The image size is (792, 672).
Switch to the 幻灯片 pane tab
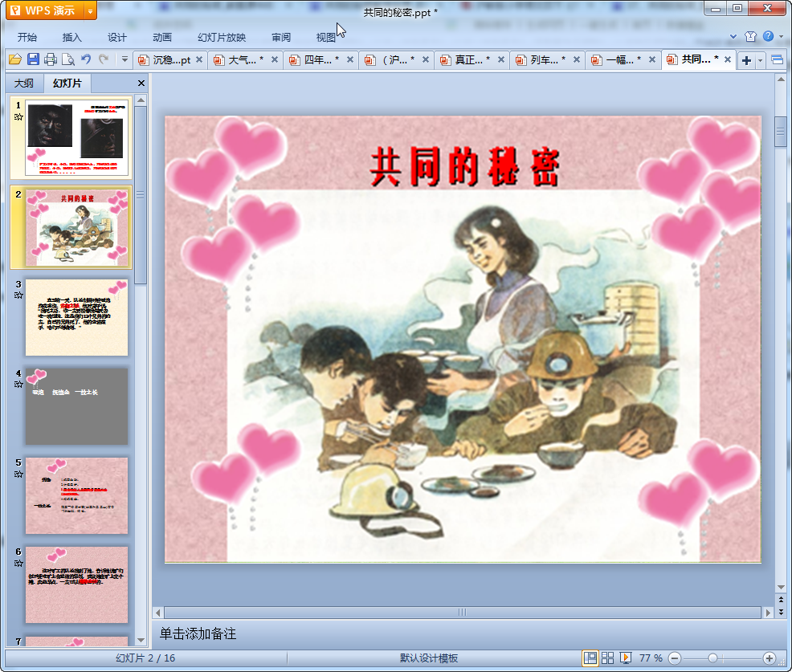point(67,83)
